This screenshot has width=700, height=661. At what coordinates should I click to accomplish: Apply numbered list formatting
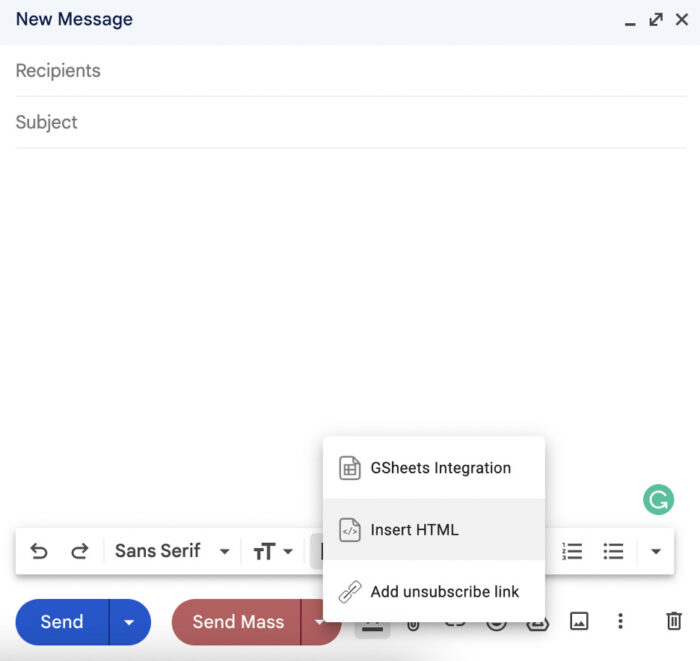(572, 551)
